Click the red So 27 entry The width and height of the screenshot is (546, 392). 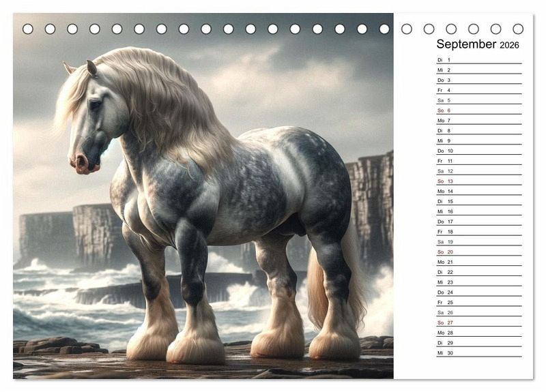tap(478, 322)
